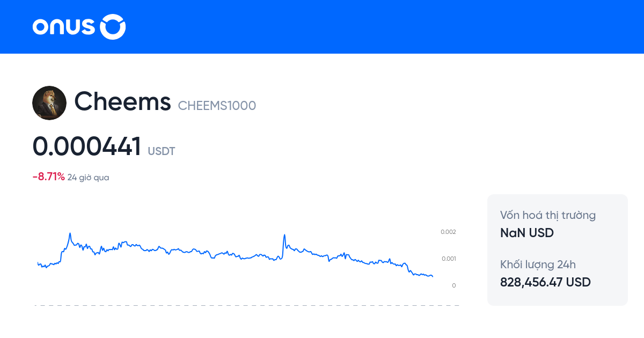Click the NaN USD market cap value

pos(526,233)
